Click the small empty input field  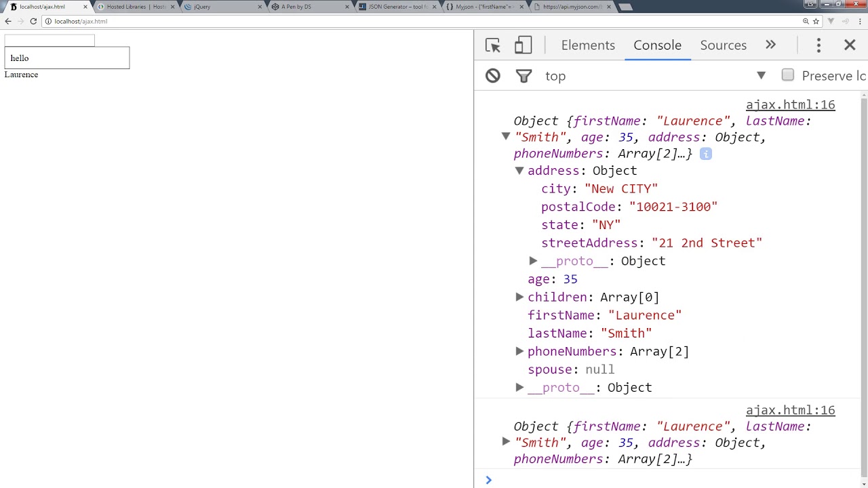(50, 41)
